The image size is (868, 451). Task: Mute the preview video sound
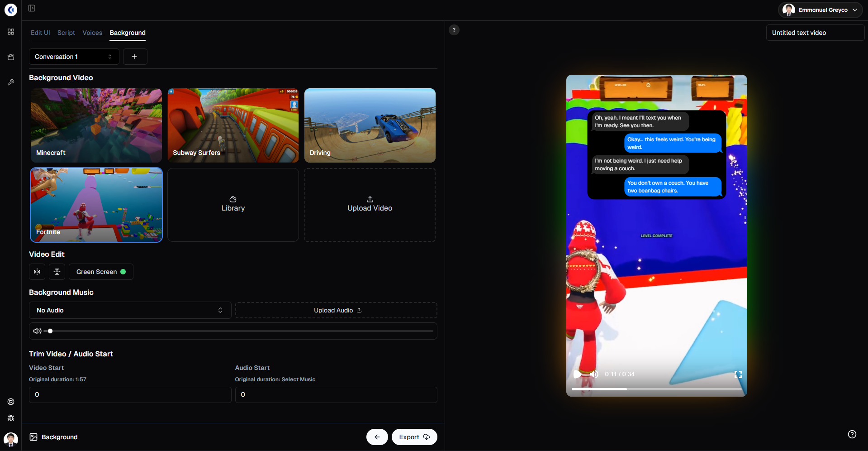tap(594, 374)
